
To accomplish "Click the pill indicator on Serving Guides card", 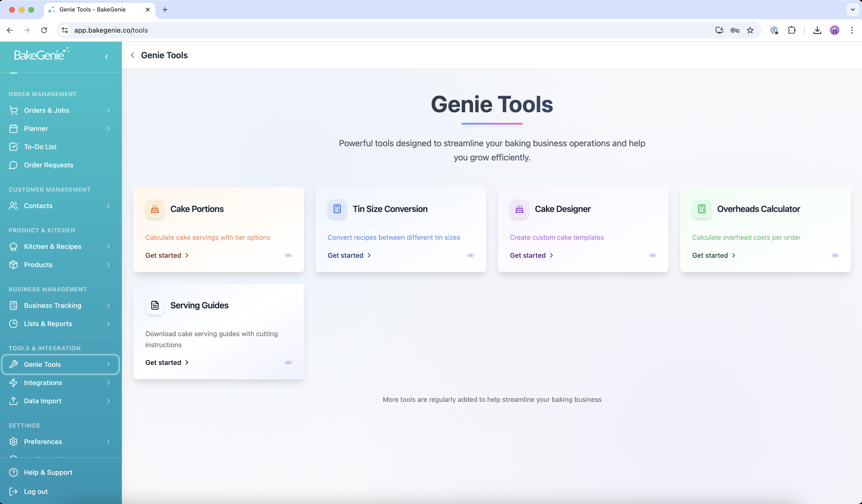I will (x=288, y=363).
